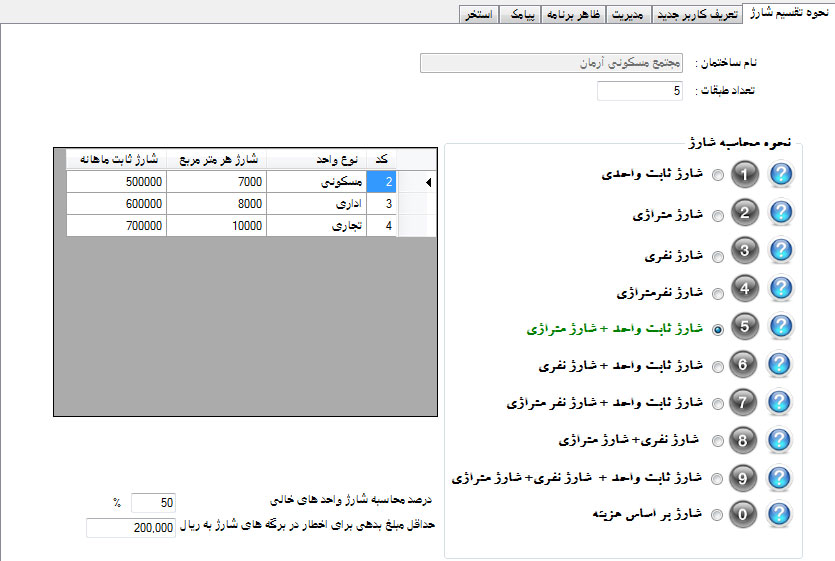Click monthly fixed charge cell 700000
The width and height of the screenshot is (835, 561).
pos(117,225)
